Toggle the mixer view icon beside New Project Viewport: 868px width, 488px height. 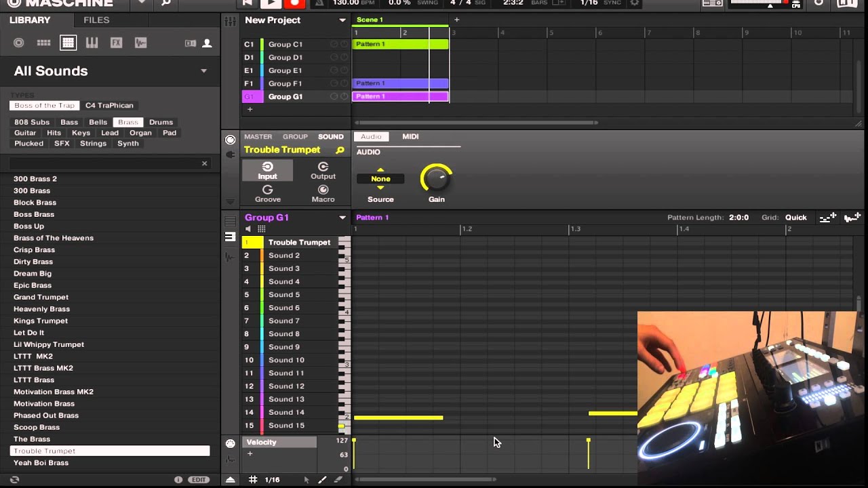[231, 21]
